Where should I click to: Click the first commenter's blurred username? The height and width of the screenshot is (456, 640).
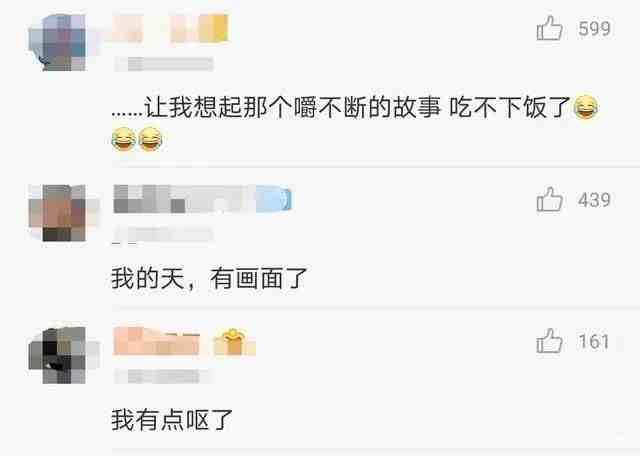pyautogui.click(x=155, y=28)
